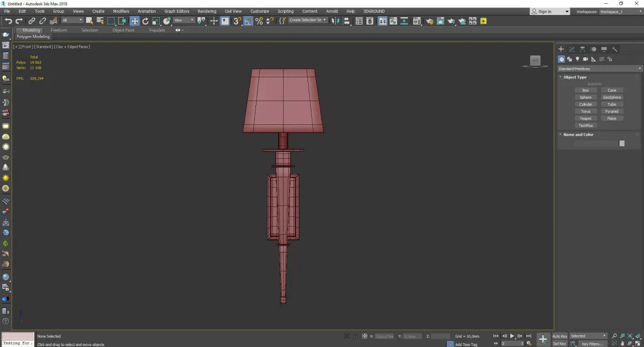Toggle the 3D Snaps button
The height and width of the screenshot is (347, 644).
tap(237, 21)
